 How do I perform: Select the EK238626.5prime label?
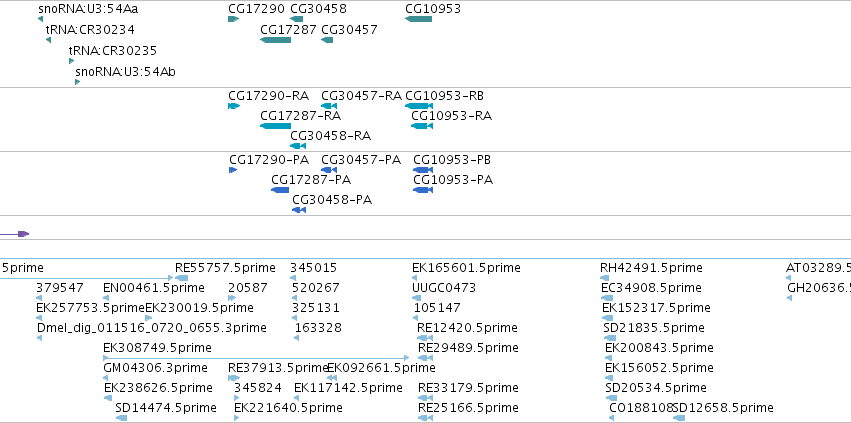pyautogui.click(x=158, y=388)
